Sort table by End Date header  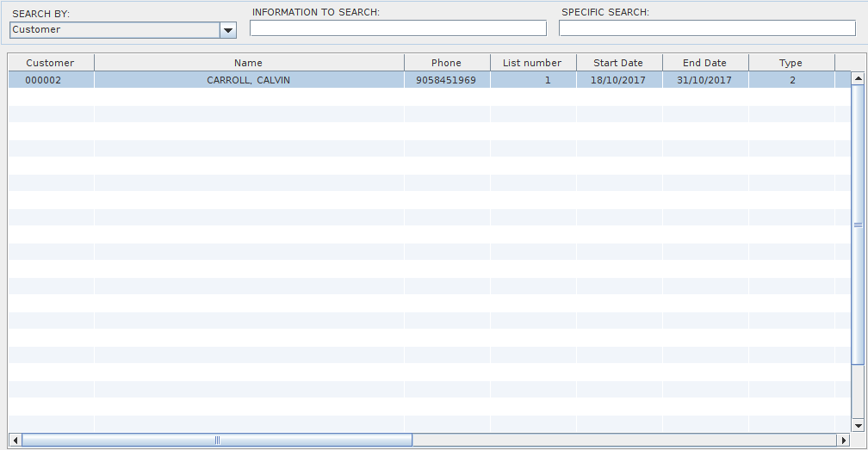(x=704, y=63)
